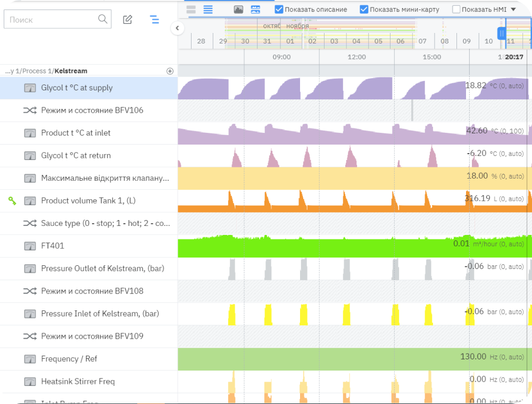Screen dimensions: 532x404
Task: Click the blue mini-map range handle
Action: coord(501,33)
